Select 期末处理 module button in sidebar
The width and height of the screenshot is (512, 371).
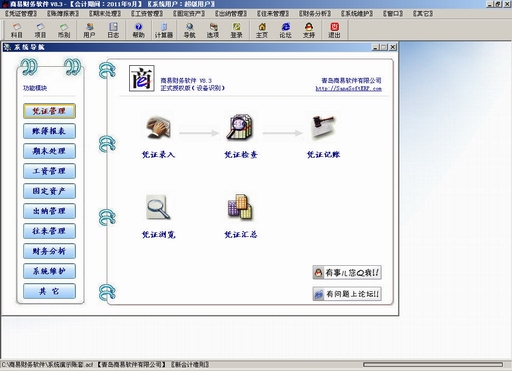tap(49, 151)
